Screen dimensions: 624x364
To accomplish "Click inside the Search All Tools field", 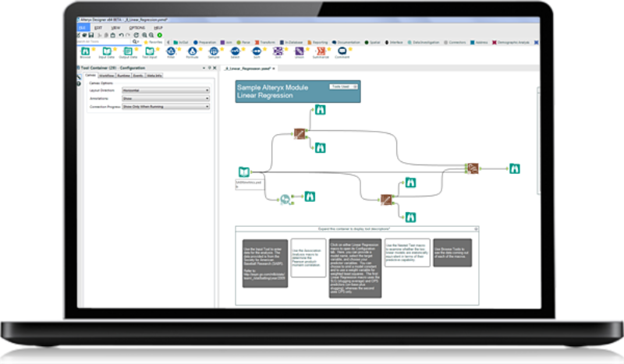I will click(x=104, y=41).
